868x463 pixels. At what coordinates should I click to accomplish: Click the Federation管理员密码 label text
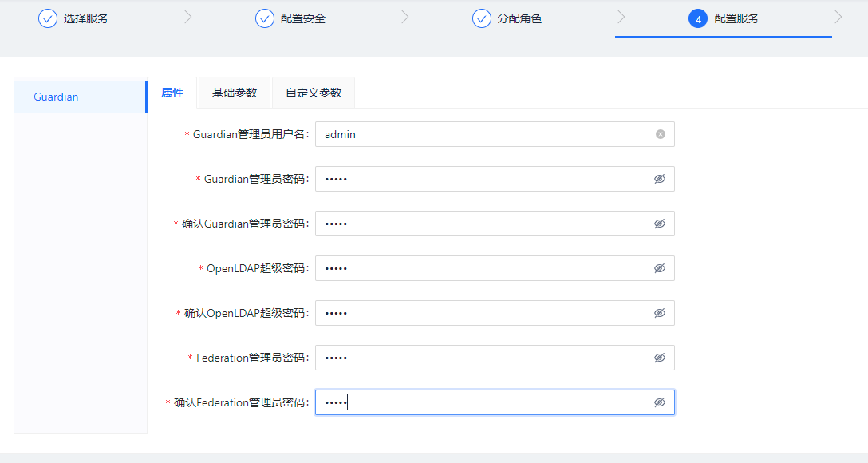tap(252, 358)
